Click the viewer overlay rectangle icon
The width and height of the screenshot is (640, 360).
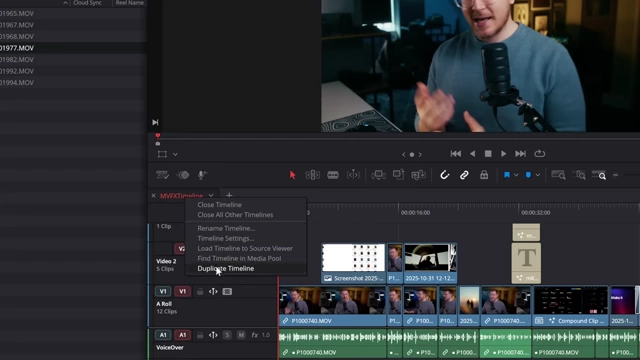tap(162, 154)
